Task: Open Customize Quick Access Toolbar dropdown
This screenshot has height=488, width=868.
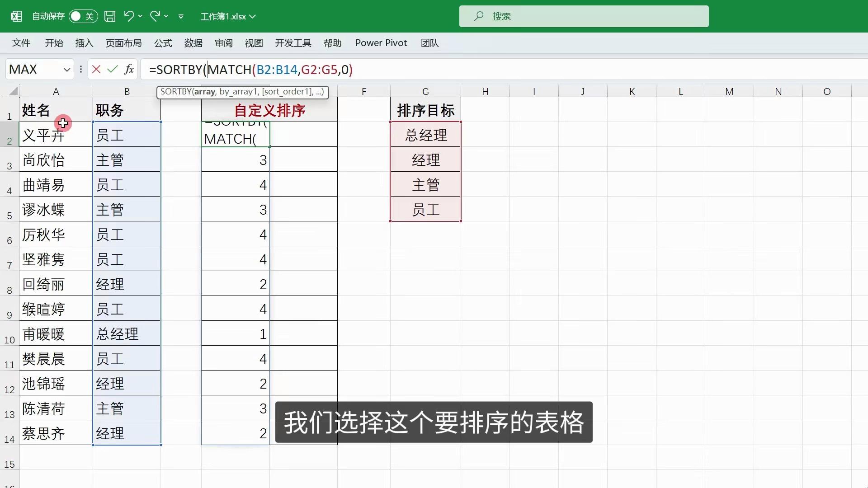Action: click(x=181, y=17)
